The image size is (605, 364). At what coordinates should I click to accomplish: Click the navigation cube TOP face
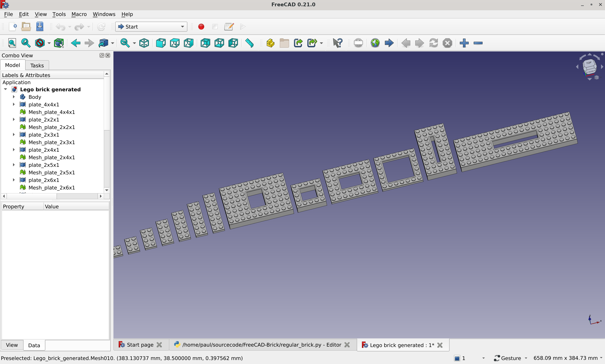click(x=589, y=63)
